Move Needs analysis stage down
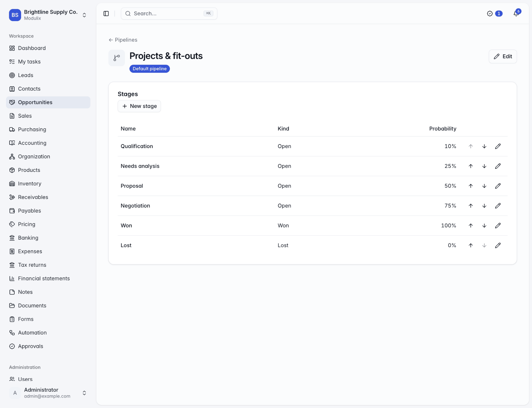 click(x=484, y=166)
